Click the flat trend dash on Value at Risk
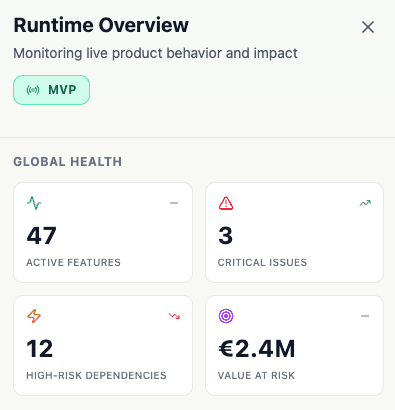The width and height of the screenshot is (395, 410). coord(365,316)
